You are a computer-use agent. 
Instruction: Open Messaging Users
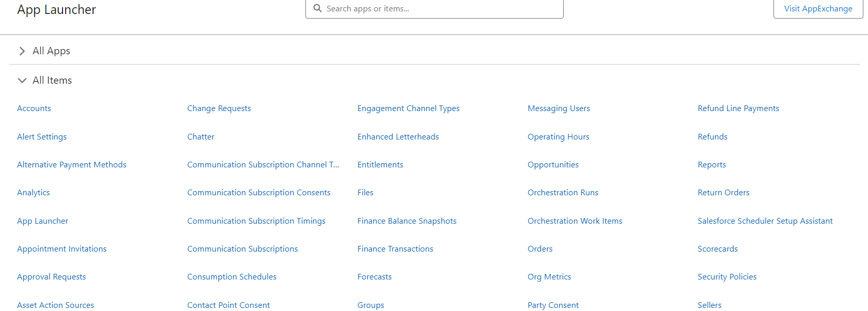tap(559, 108)
